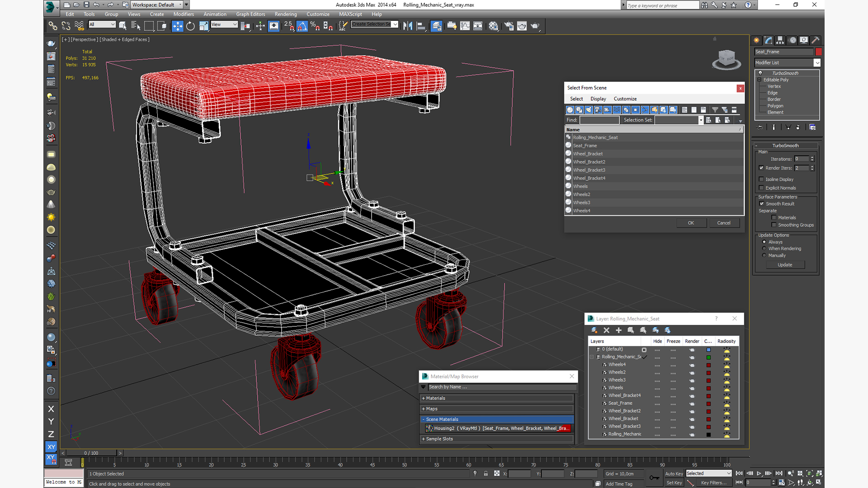The height and width of the screenshot is (488, 868).
Task: Open Display menu in Select From Scene
Action: click(x=598, y=99)
